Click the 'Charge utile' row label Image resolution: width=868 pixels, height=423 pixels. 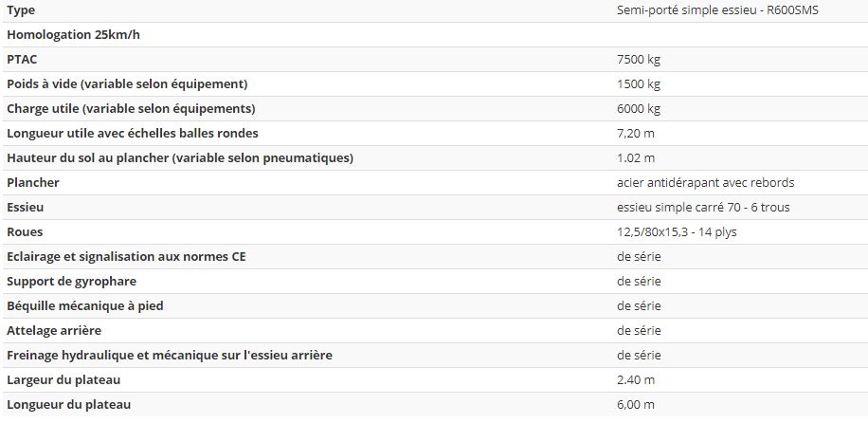point(131,109)
